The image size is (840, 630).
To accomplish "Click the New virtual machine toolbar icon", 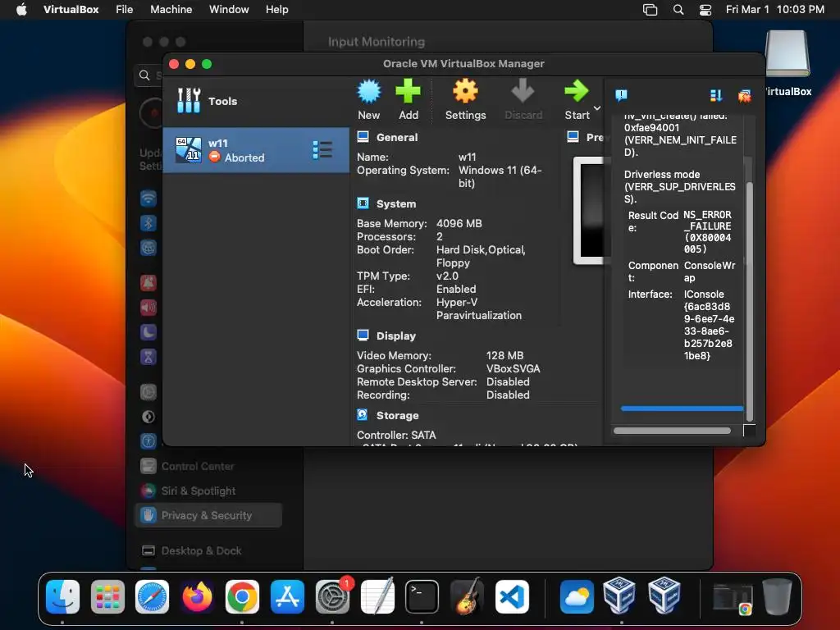I will (x=368, y=92).
